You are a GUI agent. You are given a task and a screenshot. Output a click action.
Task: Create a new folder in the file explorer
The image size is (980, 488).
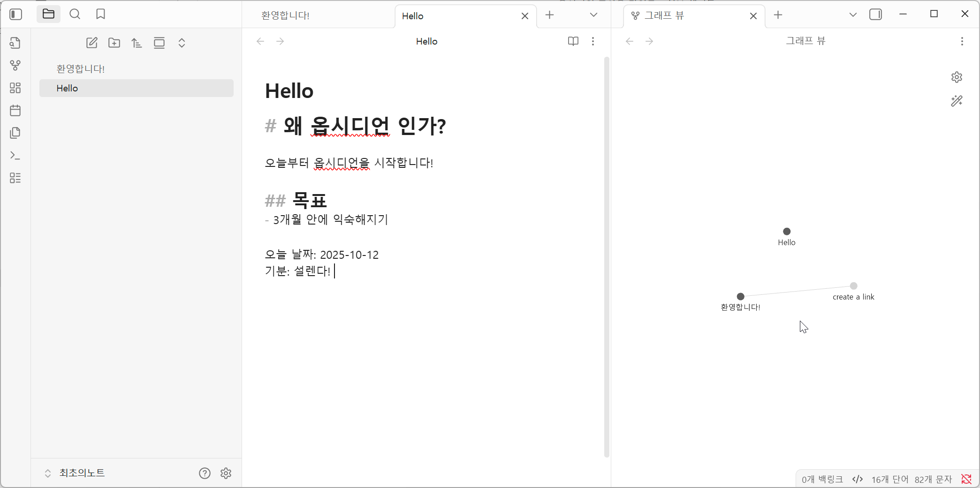click(x=114, y=43)
